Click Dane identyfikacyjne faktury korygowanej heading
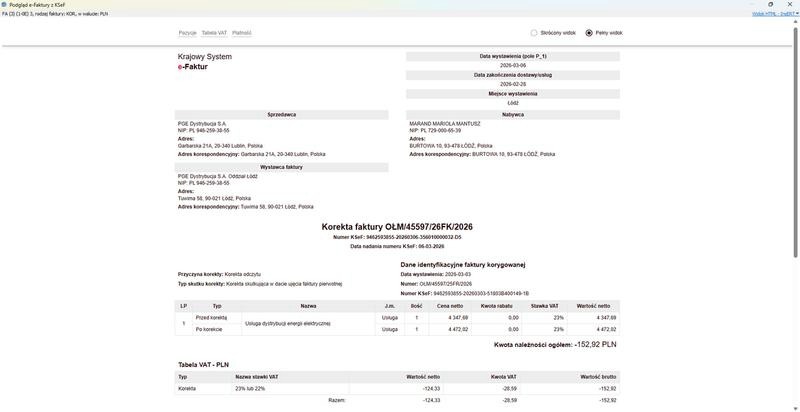This screenshot has width=800, height=412. (x=463, y=265)
